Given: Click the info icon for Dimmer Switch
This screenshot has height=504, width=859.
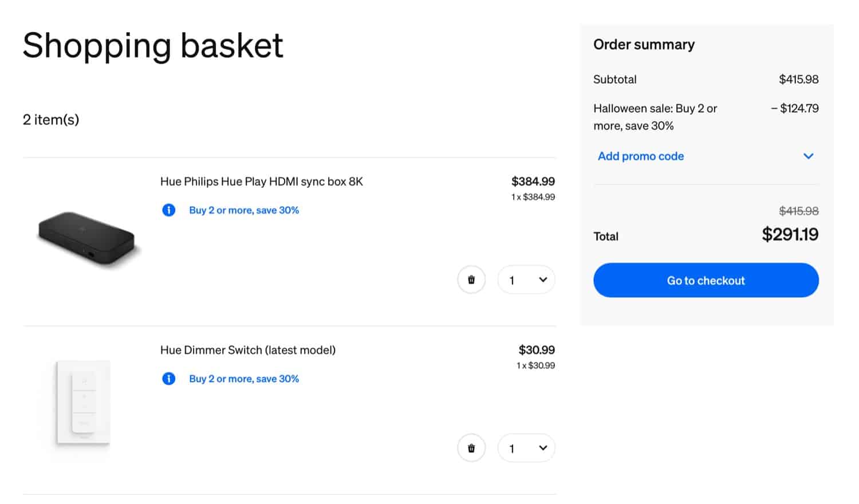Looking at the screenshot, I should point(169,379).
